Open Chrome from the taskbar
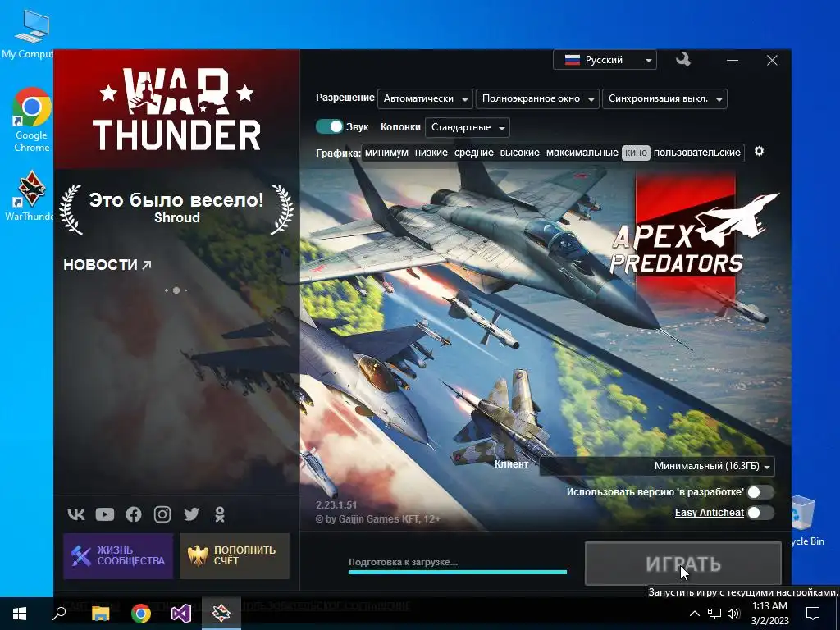Viewport: 840px width, 630px height. (141, 614)
